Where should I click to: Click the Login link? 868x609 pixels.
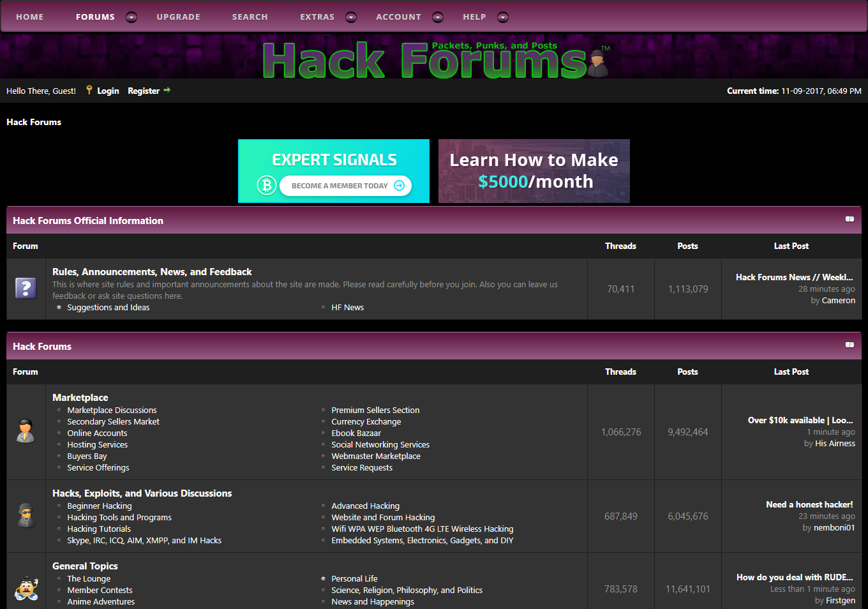click(x=108, y=91)
